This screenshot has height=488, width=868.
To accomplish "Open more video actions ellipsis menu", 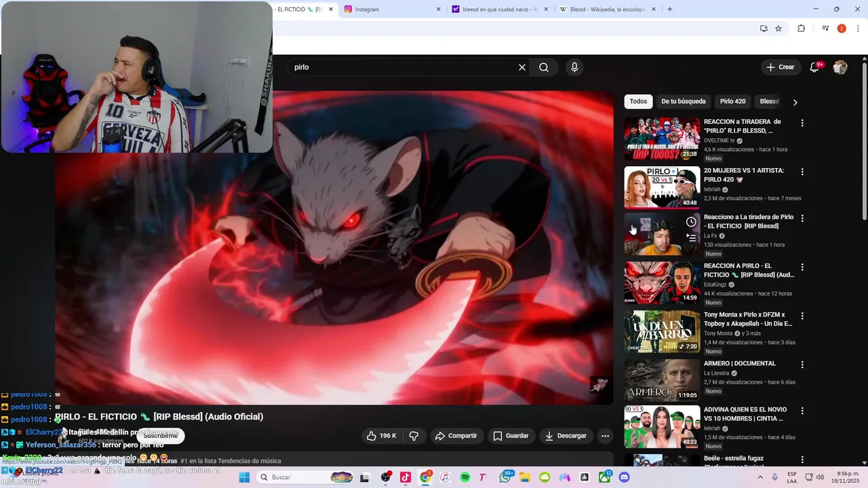I will (605, 436).
